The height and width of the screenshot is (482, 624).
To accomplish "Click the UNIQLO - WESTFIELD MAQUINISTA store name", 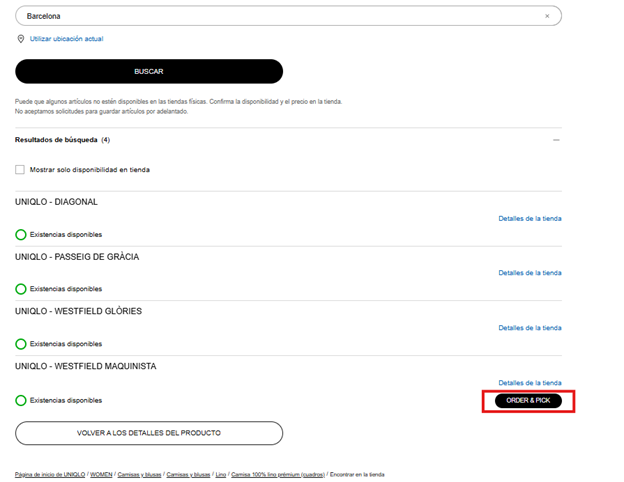I will 86,366.
